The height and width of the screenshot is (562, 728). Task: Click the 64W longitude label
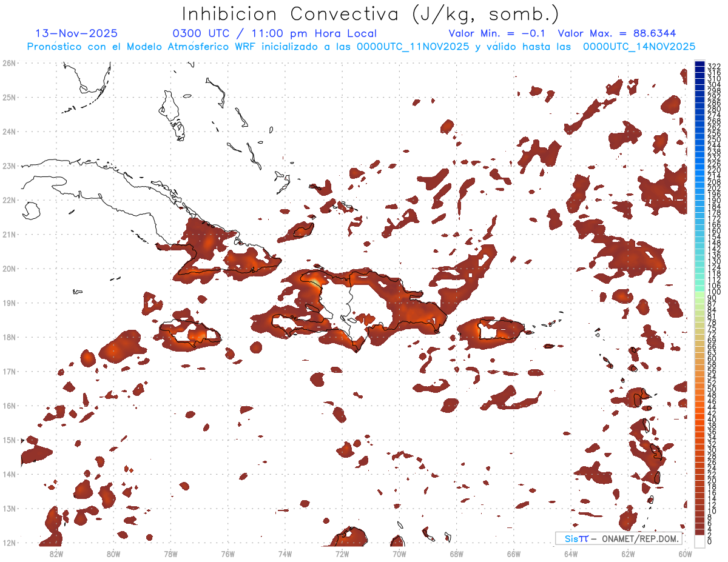[571, 554]
